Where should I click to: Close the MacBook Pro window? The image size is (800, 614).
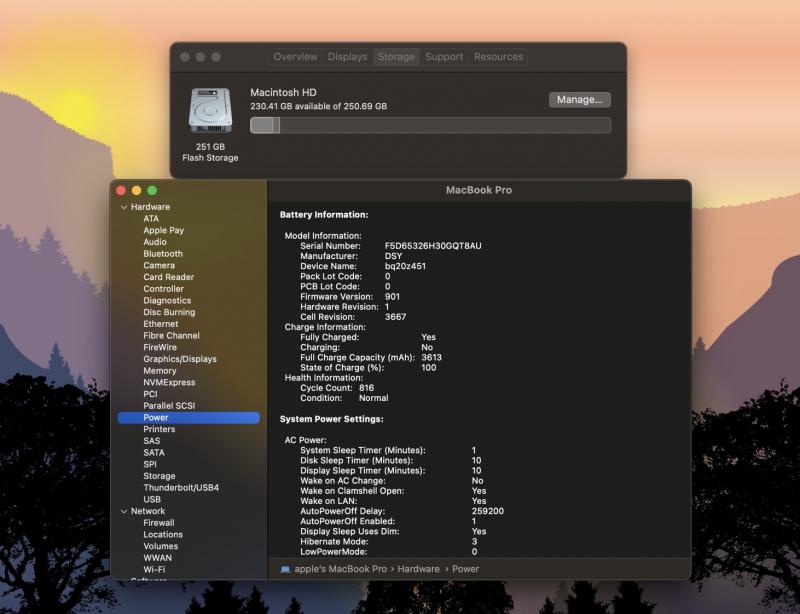(x=121, y=190)
